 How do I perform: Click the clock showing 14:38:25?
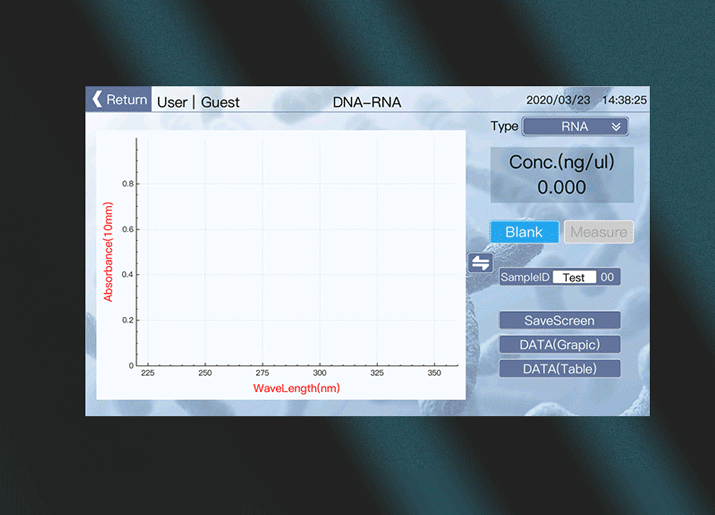624,100
